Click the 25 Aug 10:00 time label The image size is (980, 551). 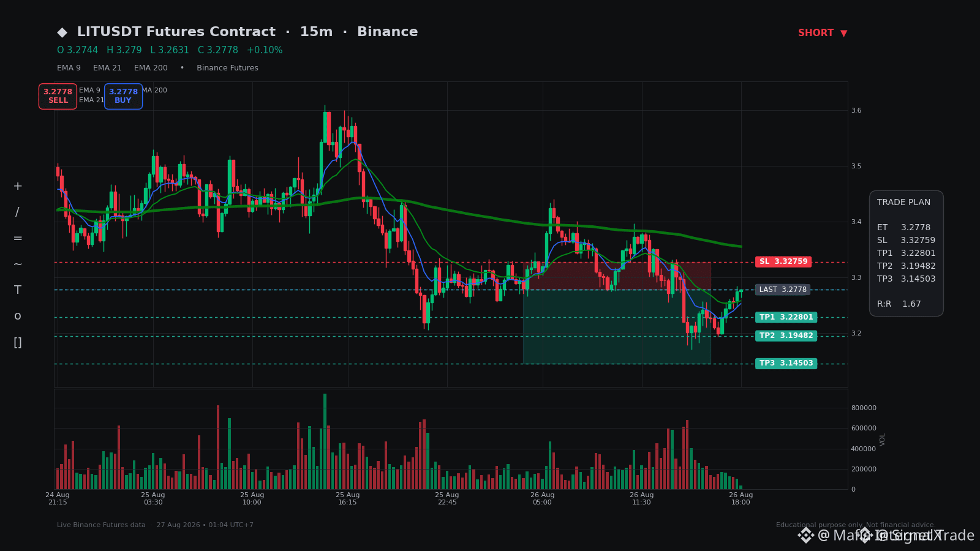point(252,499)
